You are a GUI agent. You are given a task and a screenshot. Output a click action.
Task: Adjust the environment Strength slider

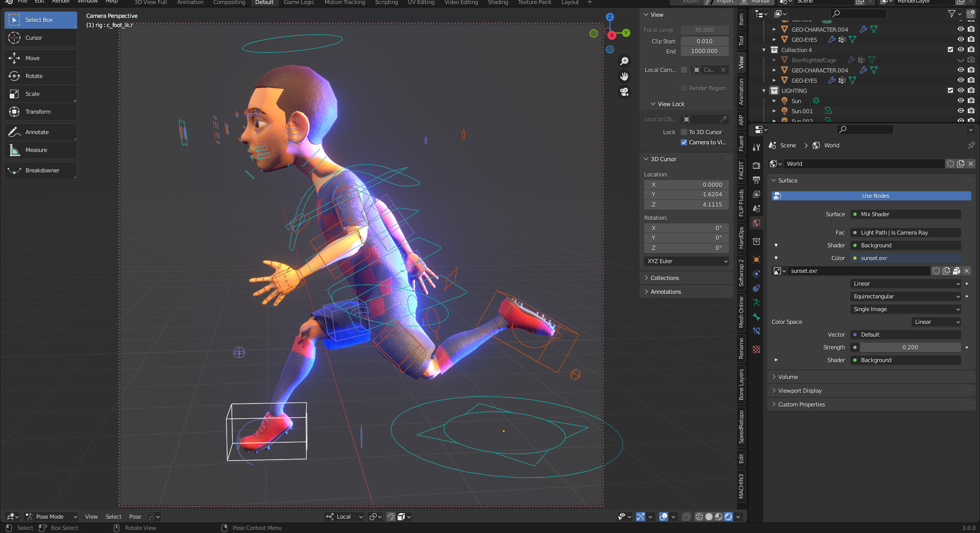pyautogui.click(x=910, y=347)
